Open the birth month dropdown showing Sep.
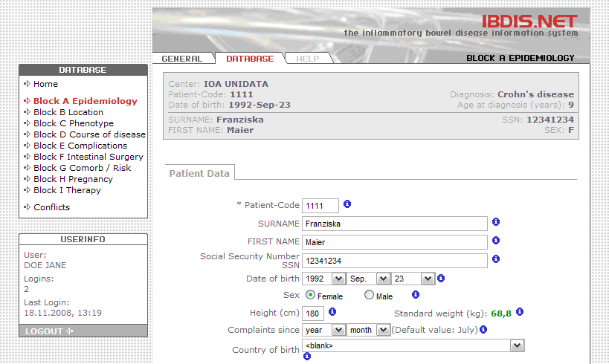This screenshot has height=364, width=609. [x=368, y=279]
